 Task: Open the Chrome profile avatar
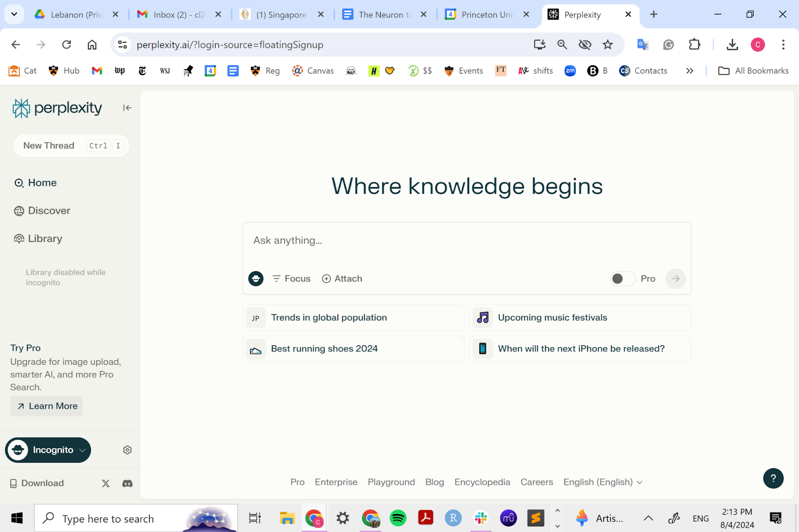click(758, 45)
